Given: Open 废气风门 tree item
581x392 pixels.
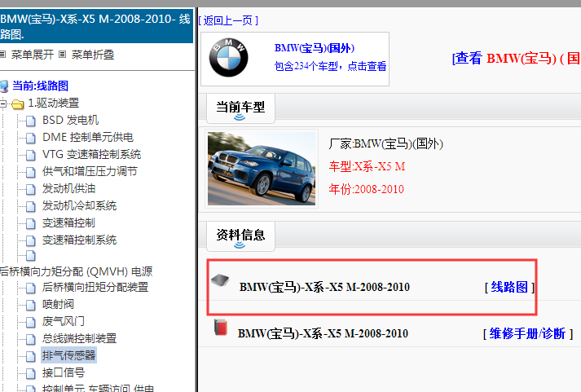Looking at the screenshot, I should click(64, 321).
